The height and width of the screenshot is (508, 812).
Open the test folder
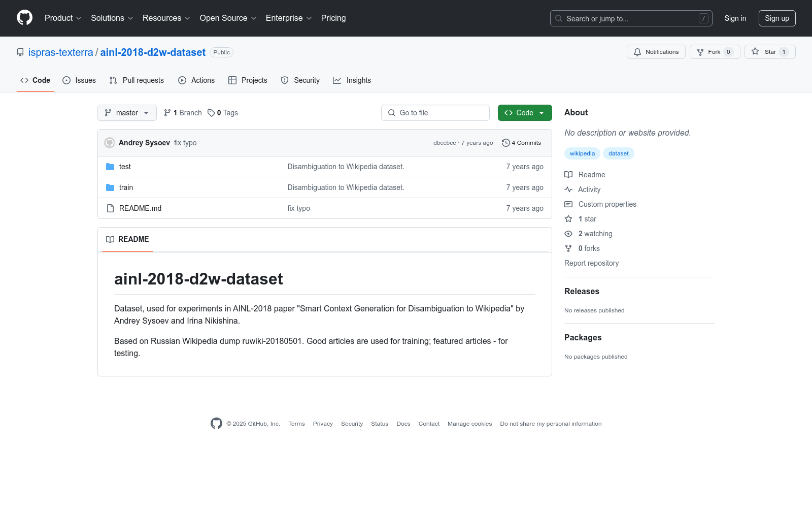[x=125, y=167]
